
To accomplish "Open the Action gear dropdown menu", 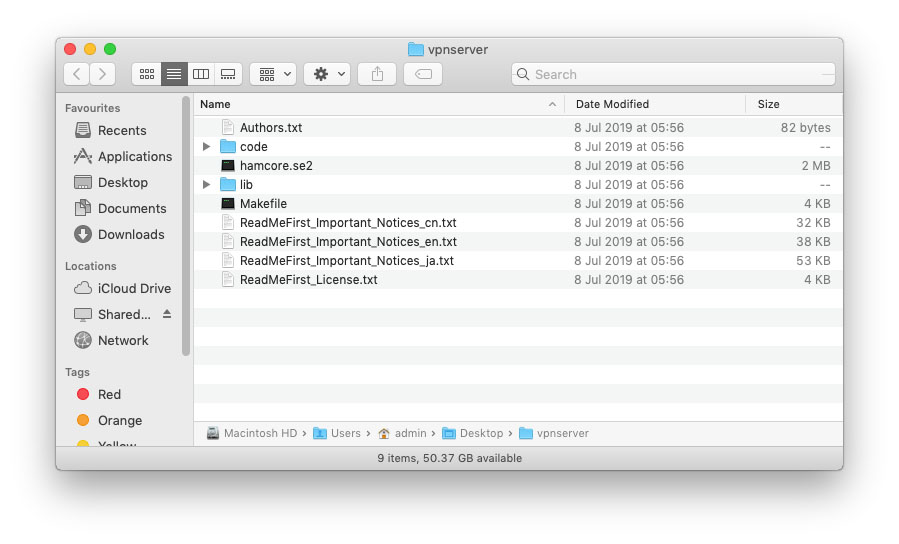I will (327, 74).
